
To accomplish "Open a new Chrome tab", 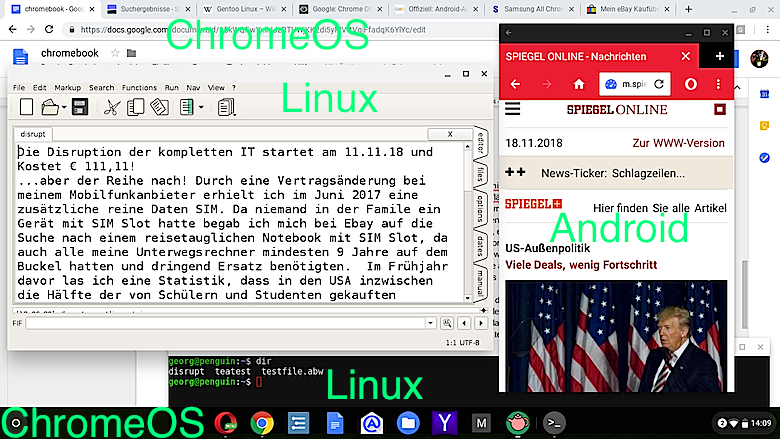I will [688, 9].
